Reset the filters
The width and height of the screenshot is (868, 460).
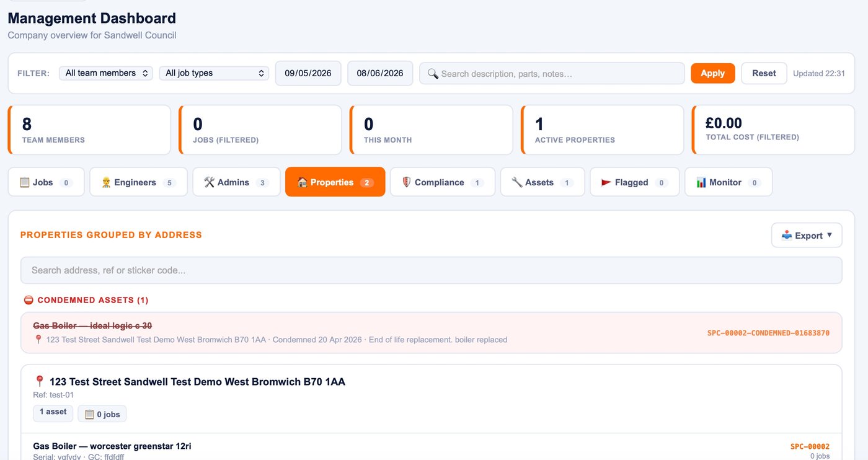click(x=764, y=73)
